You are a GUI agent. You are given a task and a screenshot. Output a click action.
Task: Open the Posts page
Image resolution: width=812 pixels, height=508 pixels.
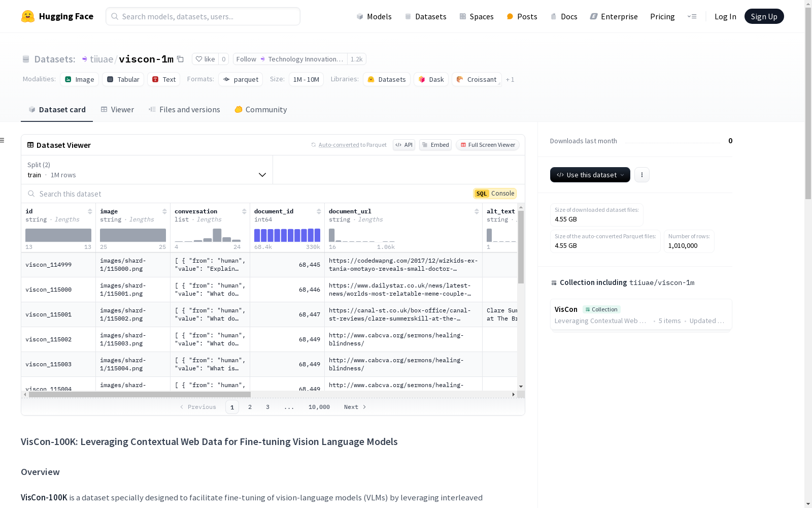pyautogui.click(x=522, y=16)
